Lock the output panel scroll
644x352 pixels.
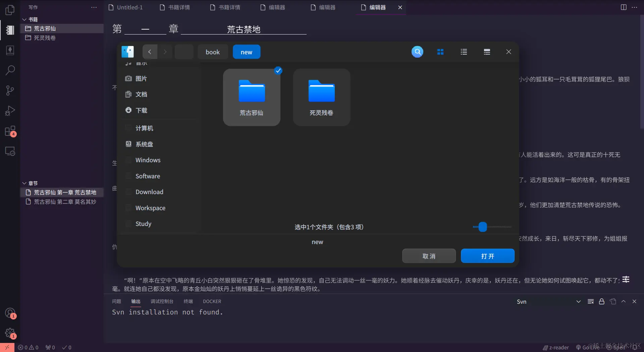pyautogui.click(x=601, y=301)
